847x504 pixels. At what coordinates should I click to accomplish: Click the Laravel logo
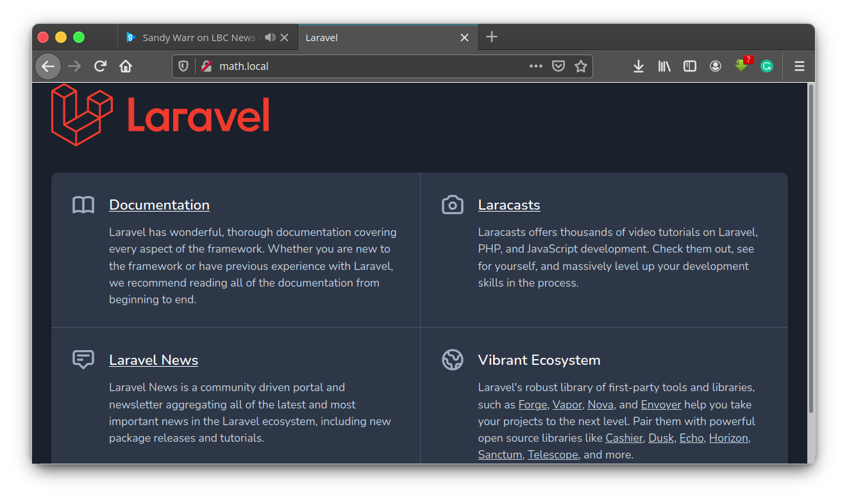[160, 115]
